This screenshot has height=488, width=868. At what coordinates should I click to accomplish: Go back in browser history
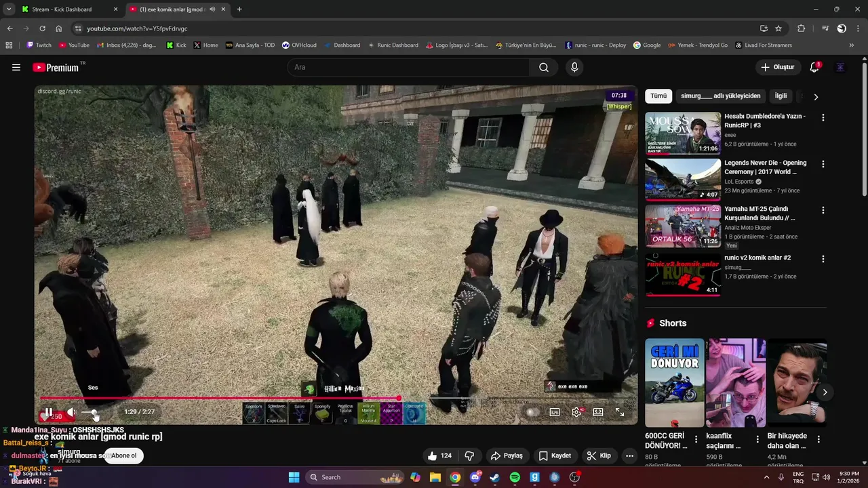tap(9, 28)
